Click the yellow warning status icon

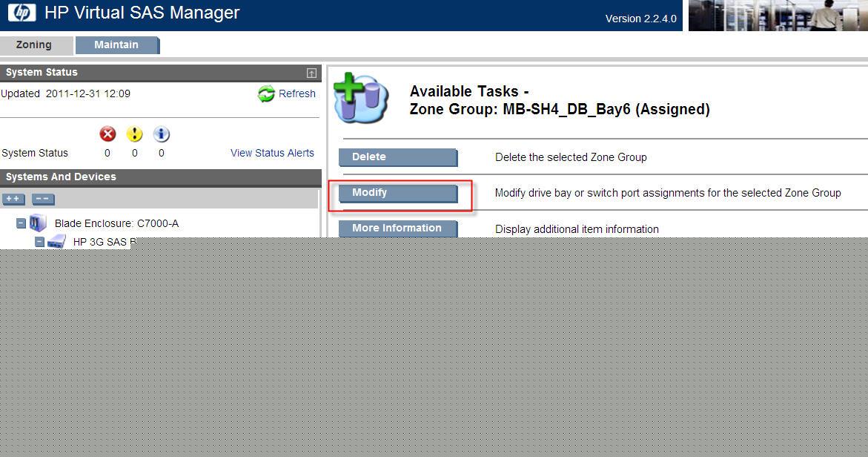coord(134,134)
